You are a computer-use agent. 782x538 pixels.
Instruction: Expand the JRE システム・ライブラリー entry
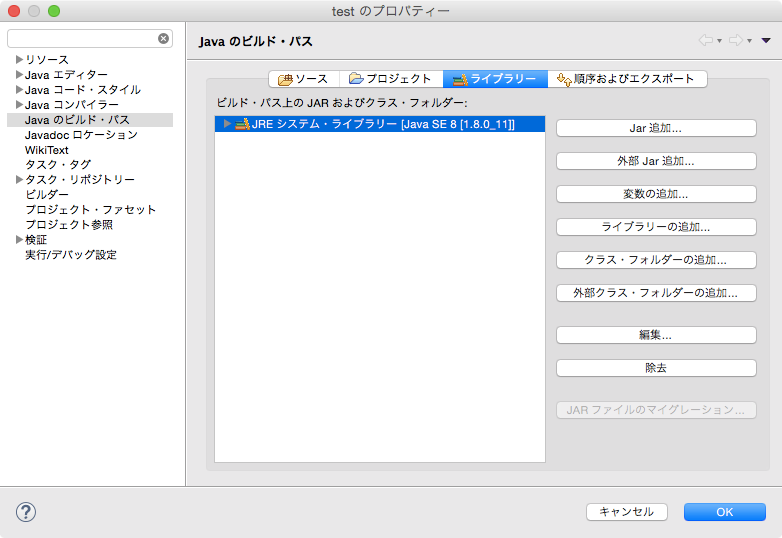coord(228,124)
